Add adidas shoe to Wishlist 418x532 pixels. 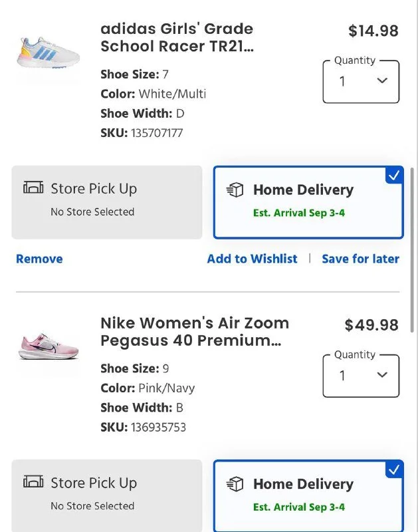pyautogui.click(x=252, y=259)
